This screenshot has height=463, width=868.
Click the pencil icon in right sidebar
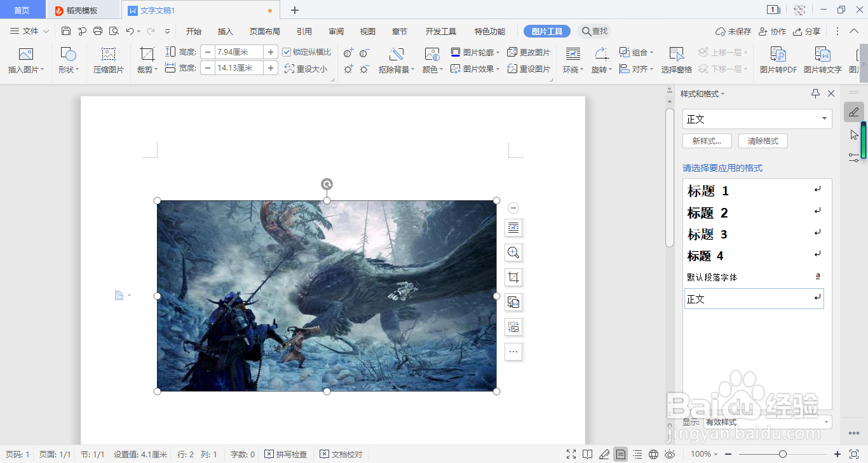(x=853, y=112)
